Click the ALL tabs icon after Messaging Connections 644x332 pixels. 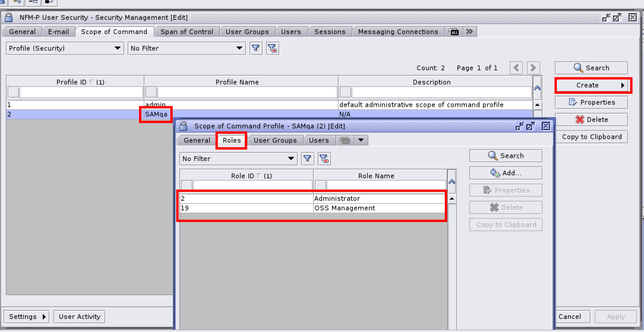pos(454,32)
